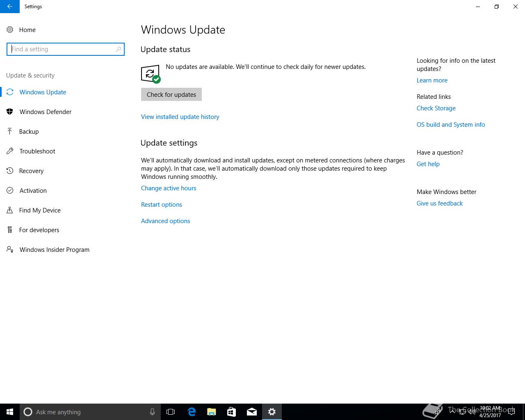Click the Windows Update sync arrows sidebar icon
The image size is (525, 420).
point(10,92)
